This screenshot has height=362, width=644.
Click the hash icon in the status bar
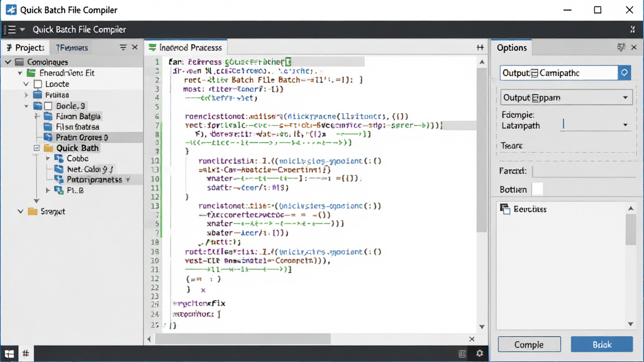tap(25, 353)
